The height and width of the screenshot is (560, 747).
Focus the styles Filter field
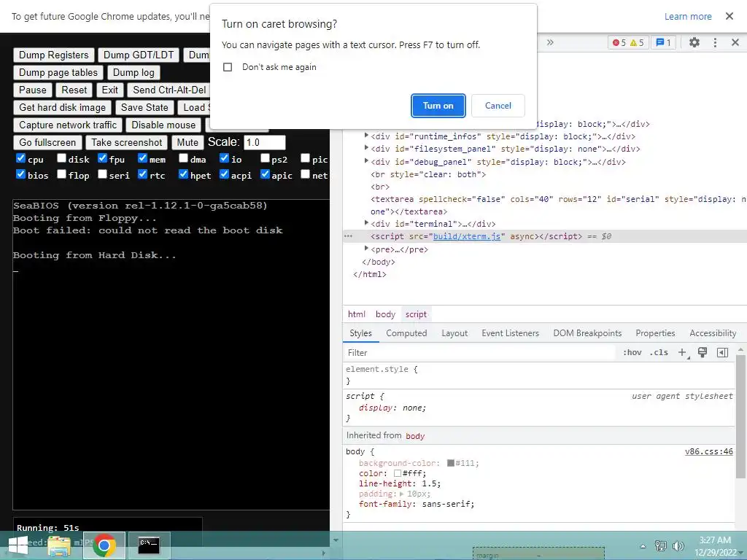click(x=479, y=353)
